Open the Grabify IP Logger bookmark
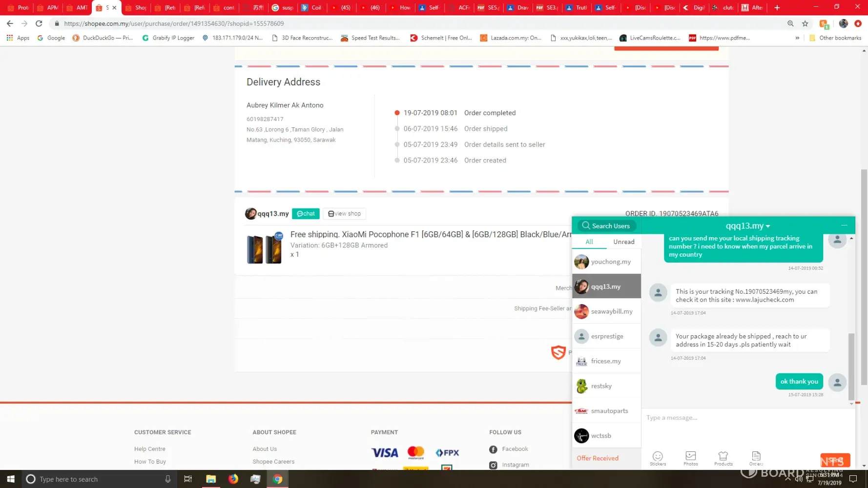Image resolution: width=868 pixels, height=488 pixels. 168,38
